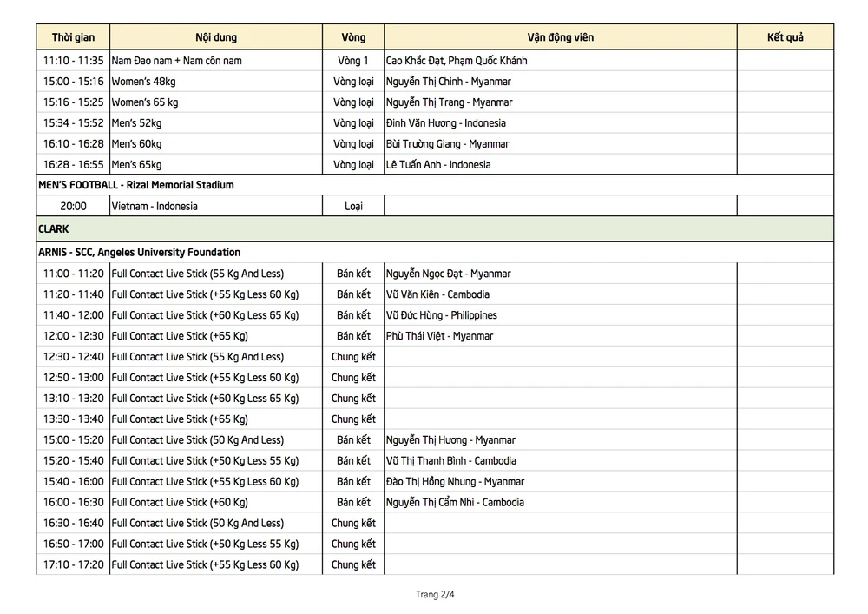
Task: Click 'Cao Khắc Đạt, Phạm Quốc Khánh' entry
Action: (x=457, y=61)
